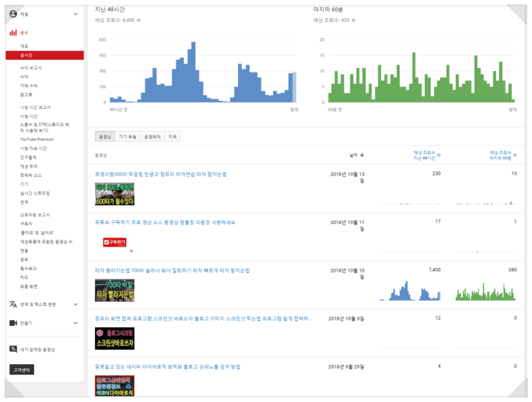Open the 컴퓨터 화면 캡쳐 프로그램 video link
This screenshot has height=402, width=532.
(x=203, y=319)
